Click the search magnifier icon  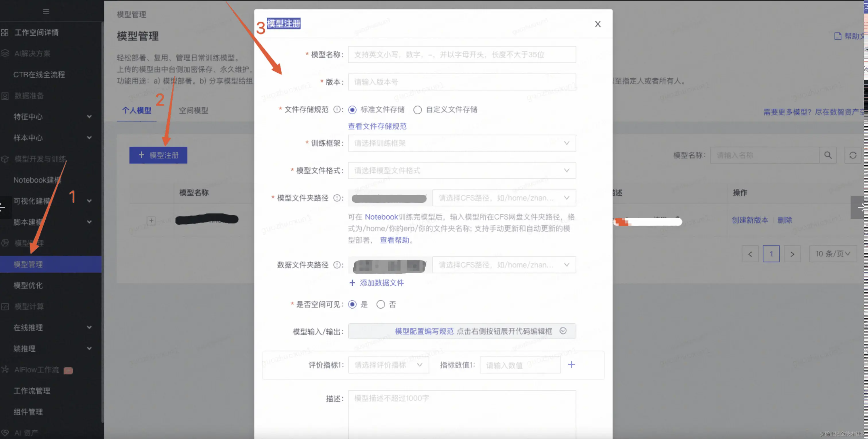click(828, 155)
